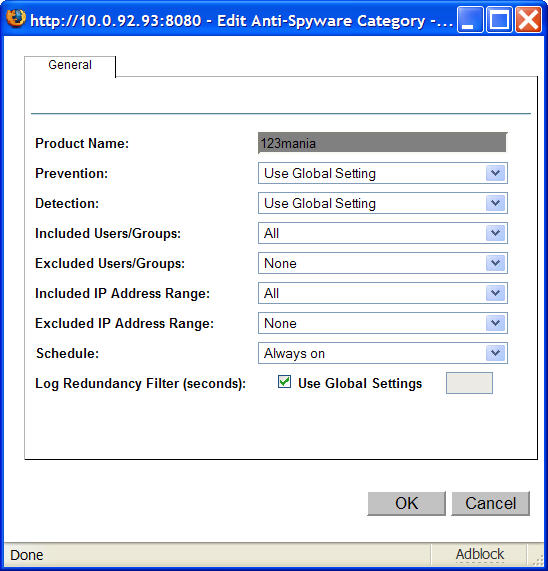Viewport: 548px width, 571px height.
Task: Open Included Users/Groups dropdown
Action: [x=383, y=233]
